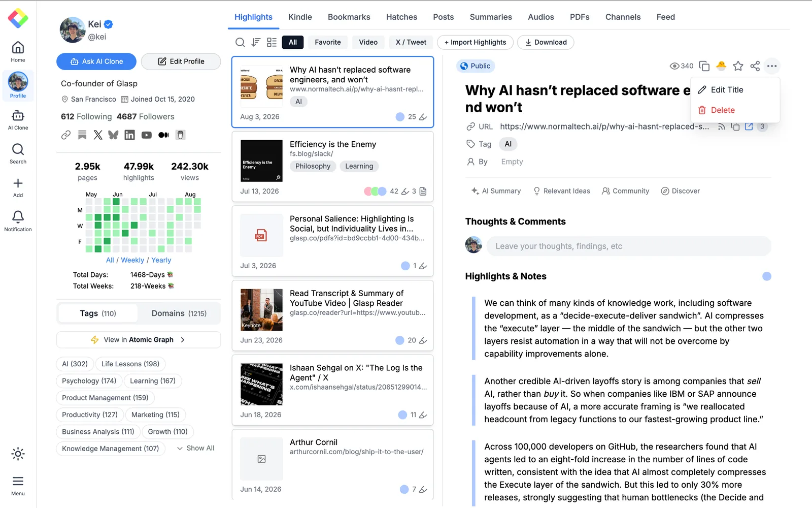
Task: Choose Edit Title from the dropdown menu
Action: [735, 90]
